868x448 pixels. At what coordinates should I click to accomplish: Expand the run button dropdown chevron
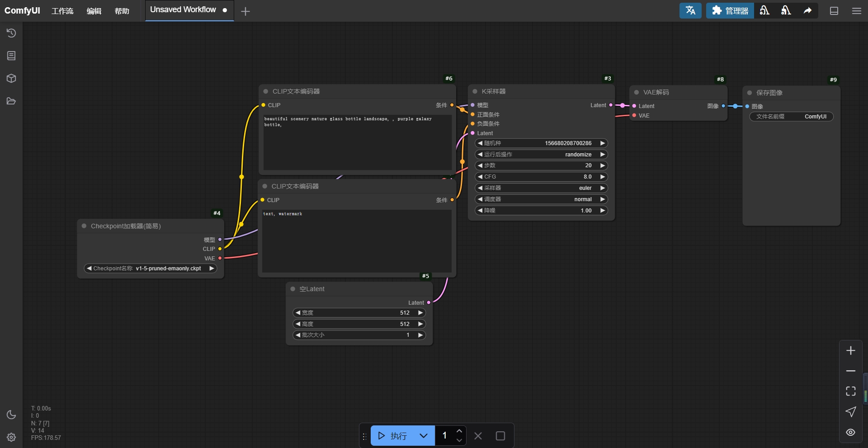point(423,436)
